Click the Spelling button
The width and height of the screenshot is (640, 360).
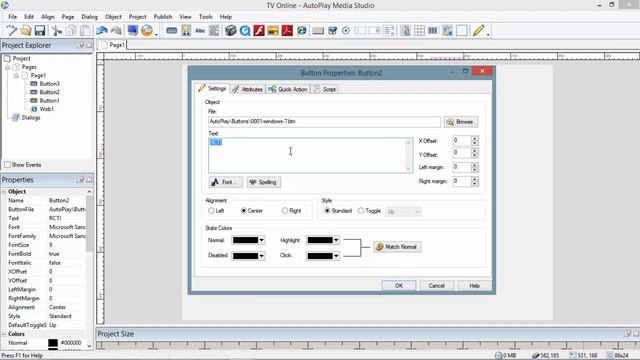click(263, 182)
